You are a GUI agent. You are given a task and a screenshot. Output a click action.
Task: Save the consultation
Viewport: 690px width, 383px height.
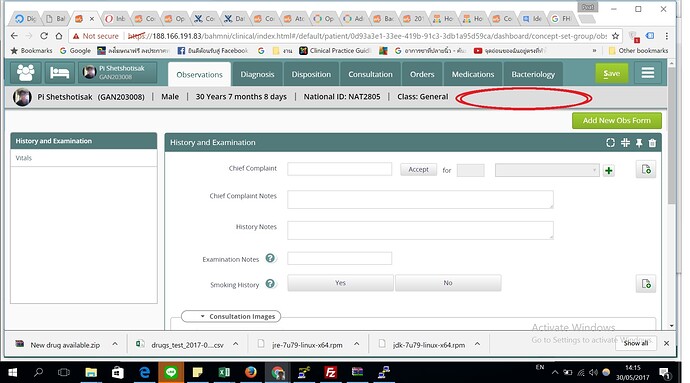612,73
